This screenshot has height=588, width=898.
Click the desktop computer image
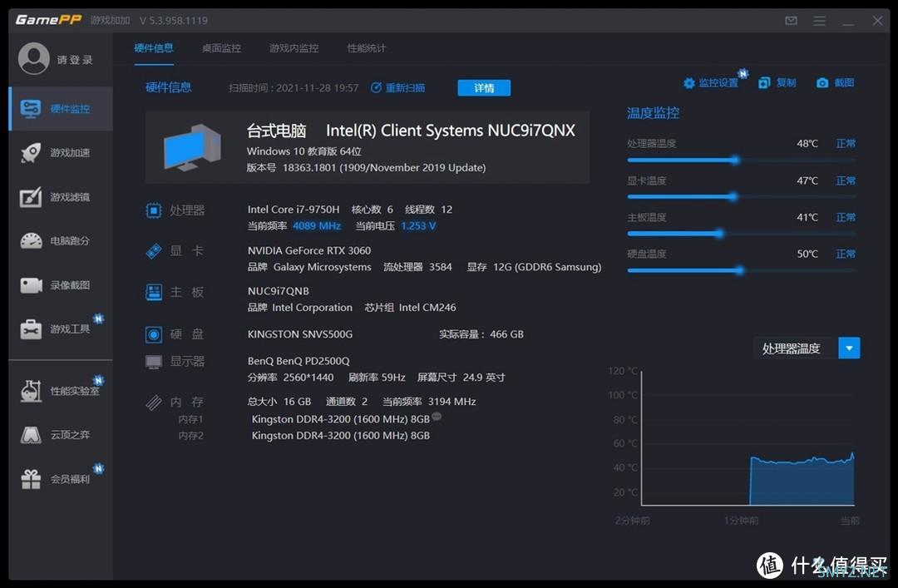pyautogui.click(x=192, y=147)
